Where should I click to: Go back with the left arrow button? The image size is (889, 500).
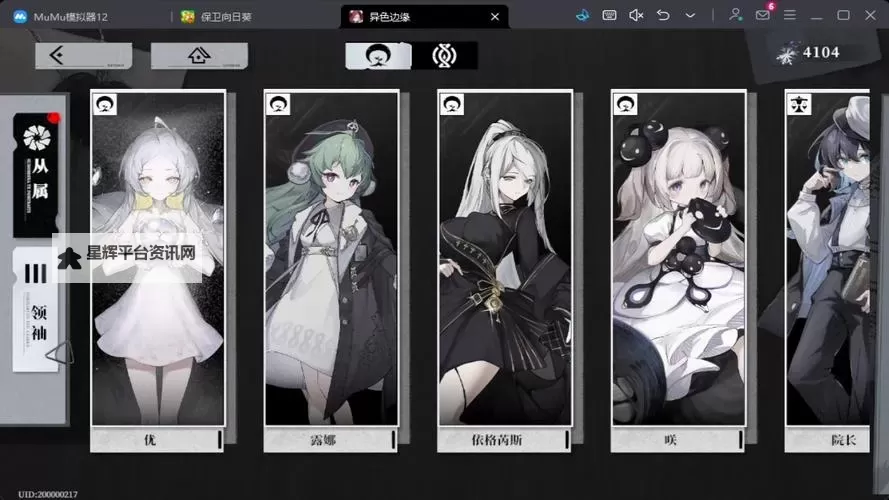point(83,56)
